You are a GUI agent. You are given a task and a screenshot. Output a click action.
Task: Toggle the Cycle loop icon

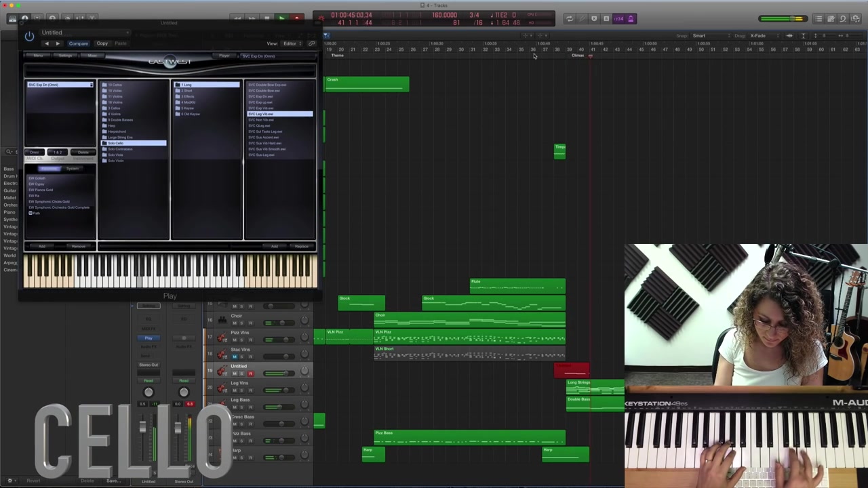point(570,19)
